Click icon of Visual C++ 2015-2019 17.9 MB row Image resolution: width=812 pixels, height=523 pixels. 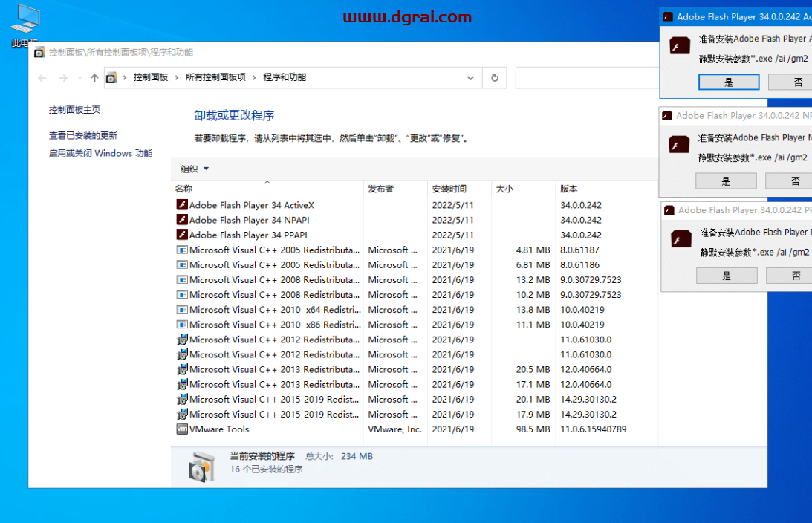pyautogui.click(x=182, y=415)
